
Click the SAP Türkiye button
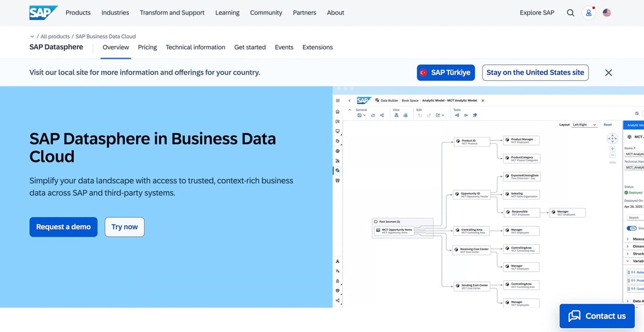pyautogui.click(x=446, y=73)
